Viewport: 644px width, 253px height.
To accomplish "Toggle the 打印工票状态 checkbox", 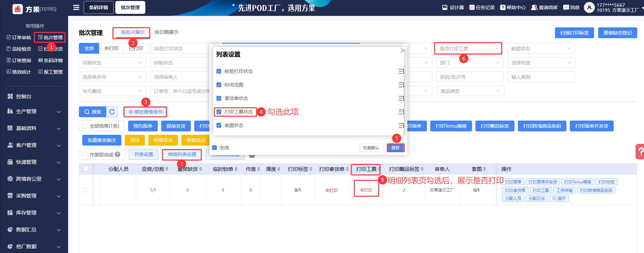I will [x=219, y=112].
